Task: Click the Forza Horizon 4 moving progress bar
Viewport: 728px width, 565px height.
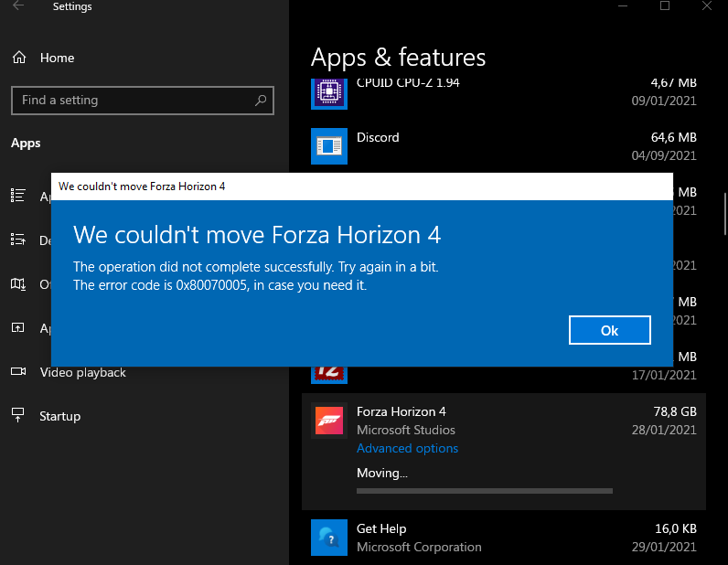Action: (x=484, y=491)
